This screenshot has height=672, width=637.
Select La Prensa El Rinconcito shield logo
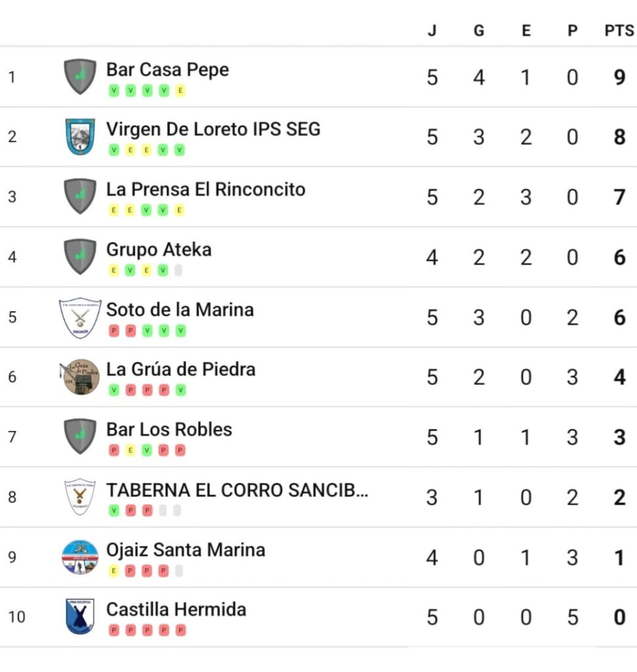[79, 196]
